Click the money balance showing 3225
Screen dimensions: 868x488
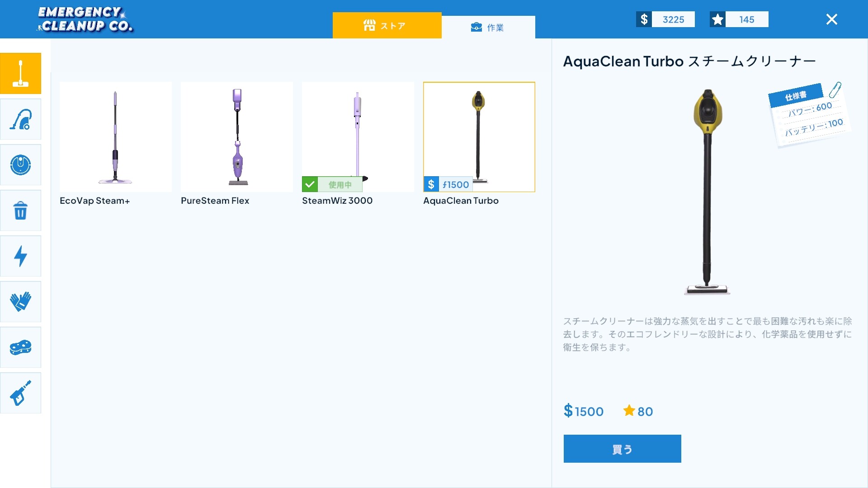tap(665, 19)
